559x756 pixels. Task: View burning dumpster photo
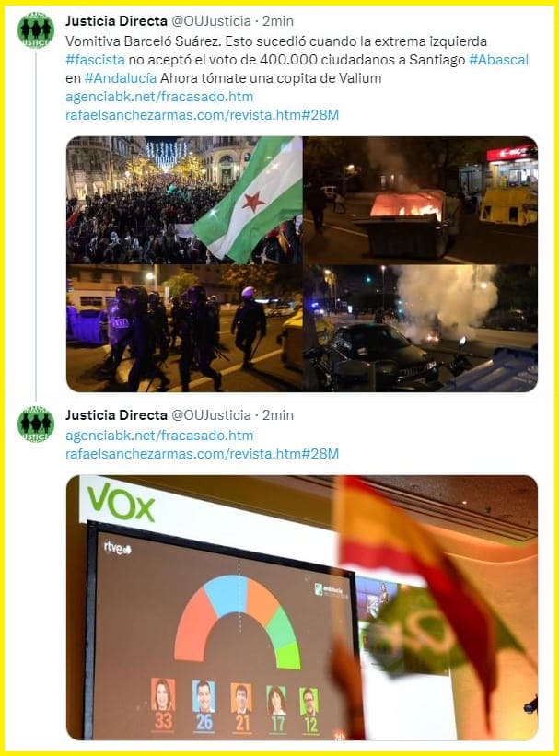click(421, 200)
